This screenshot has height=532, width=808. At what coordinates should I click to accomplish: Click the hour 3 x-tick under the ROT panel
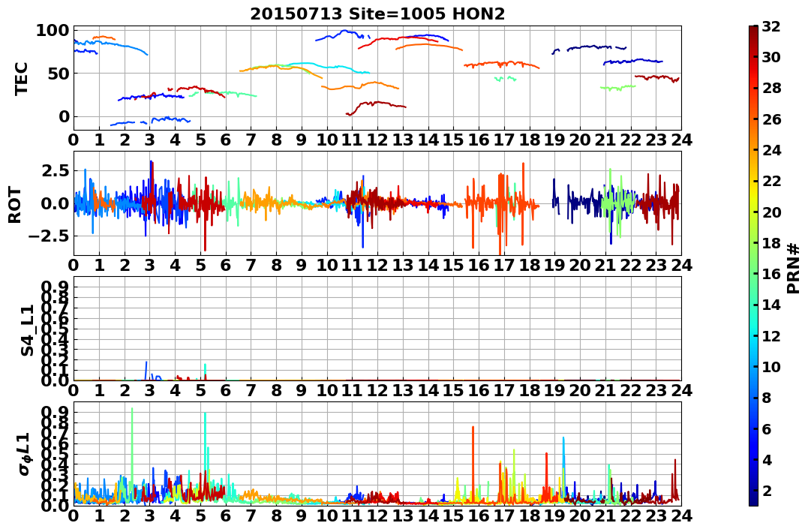point(150,265)
